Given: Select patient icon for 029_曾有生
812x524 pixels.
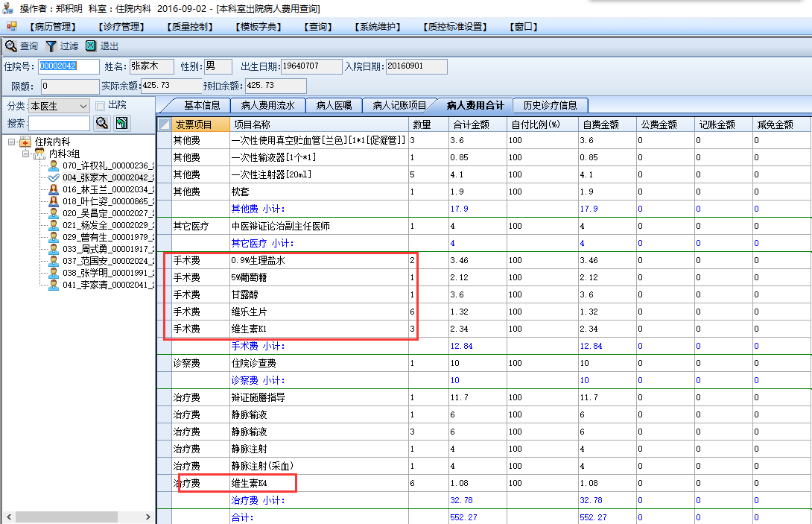Looking at the screenshot, I should point(54,237).
